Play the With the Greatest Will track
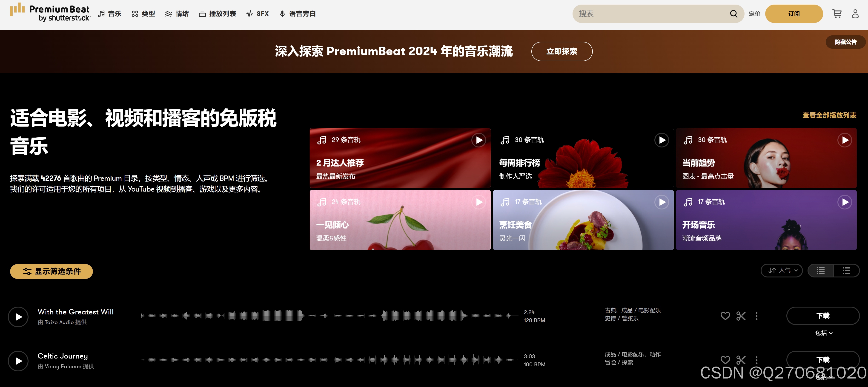Viewport: 868px width, 387px height. click(18, 317)
